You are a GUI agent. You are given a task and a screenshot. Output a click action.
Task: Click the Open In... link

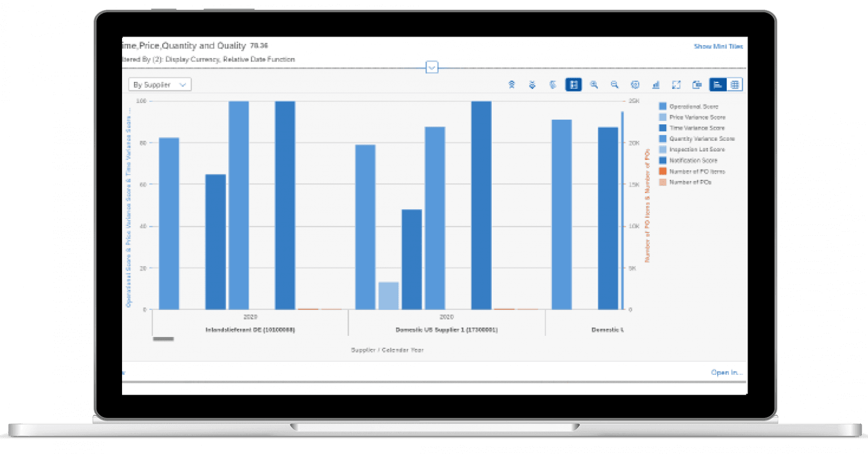point(727,373)
